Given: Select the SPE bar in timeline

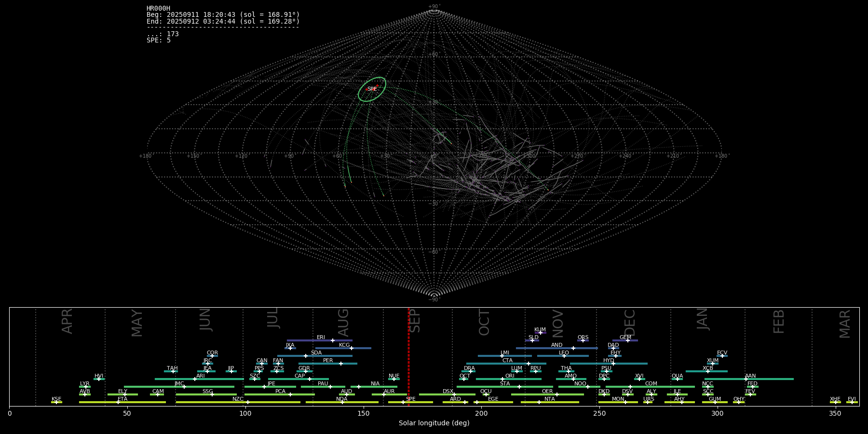Looking at the screenshot, I should pyautogui.click(x=410, y=402).
